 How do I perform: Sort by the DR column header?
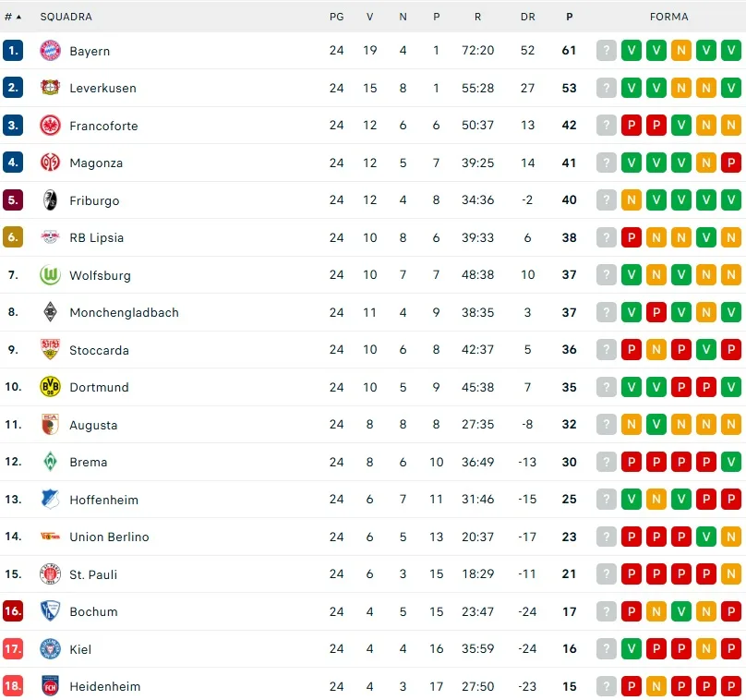(x=527, y=17)
